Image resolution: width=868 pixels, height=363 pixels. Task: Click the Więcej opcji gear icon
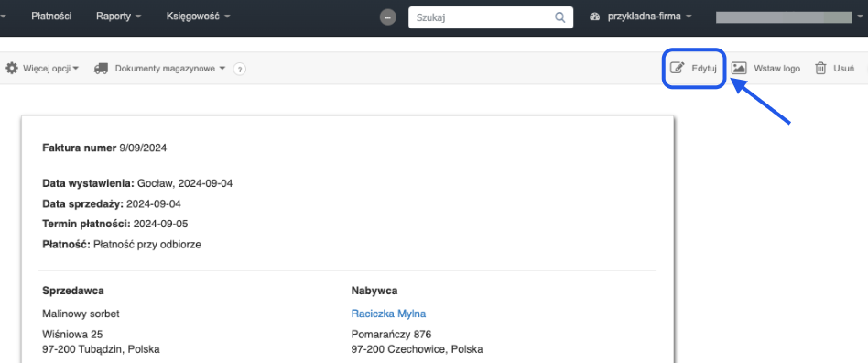[12, 68]
